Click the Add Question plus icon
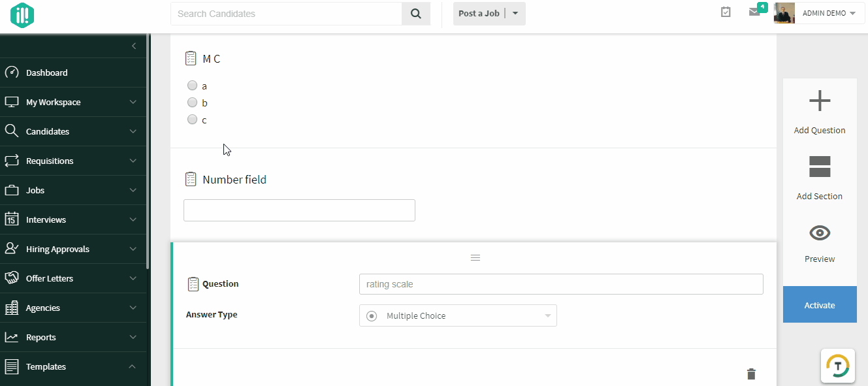Viewport: 868px width, 386px height. 820,101
